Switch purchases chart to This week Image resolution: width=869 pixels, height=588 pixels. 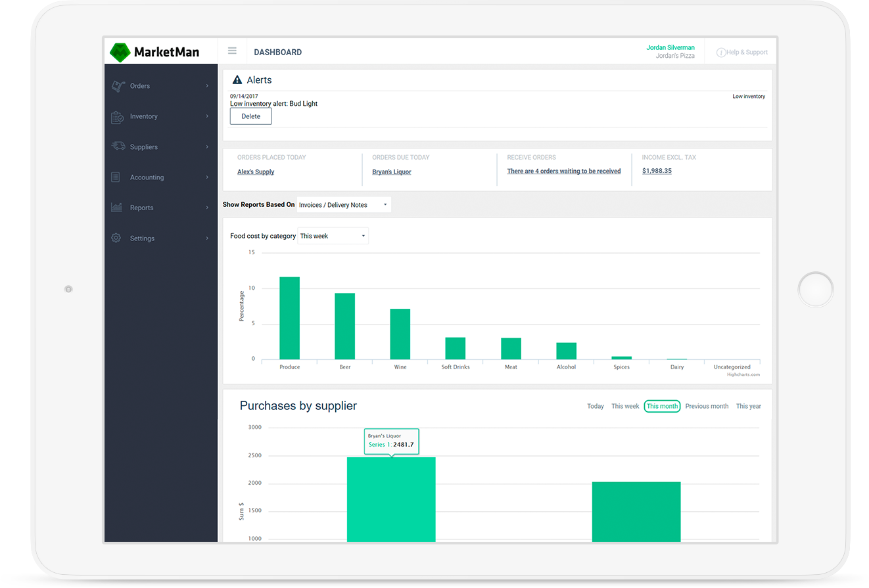tap(625, 406)
